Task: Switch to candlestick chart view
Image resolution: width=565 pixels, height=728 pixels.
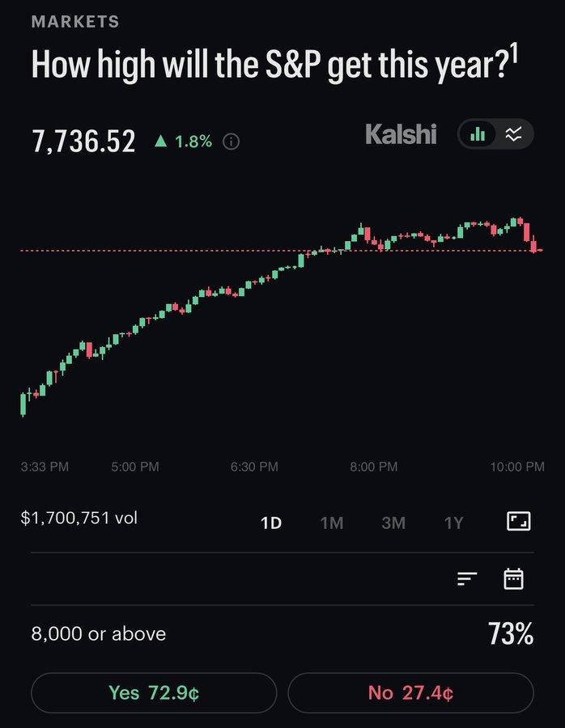Action: click(478, 134)
